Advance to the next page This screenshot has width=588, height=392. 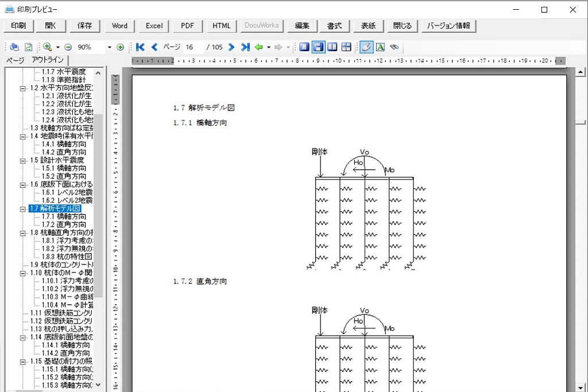point(231,47)
